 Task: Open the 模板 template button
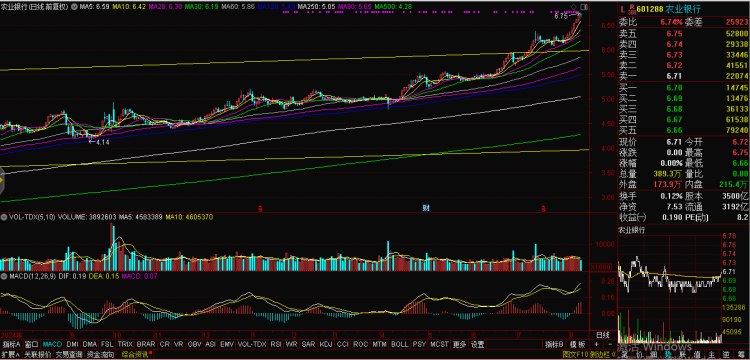point(578,344)
